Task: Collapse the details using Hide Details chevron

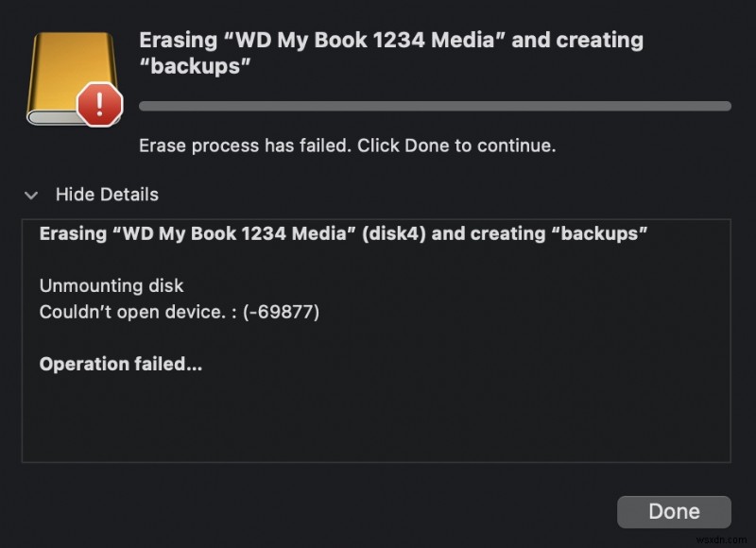Action: 32,195
